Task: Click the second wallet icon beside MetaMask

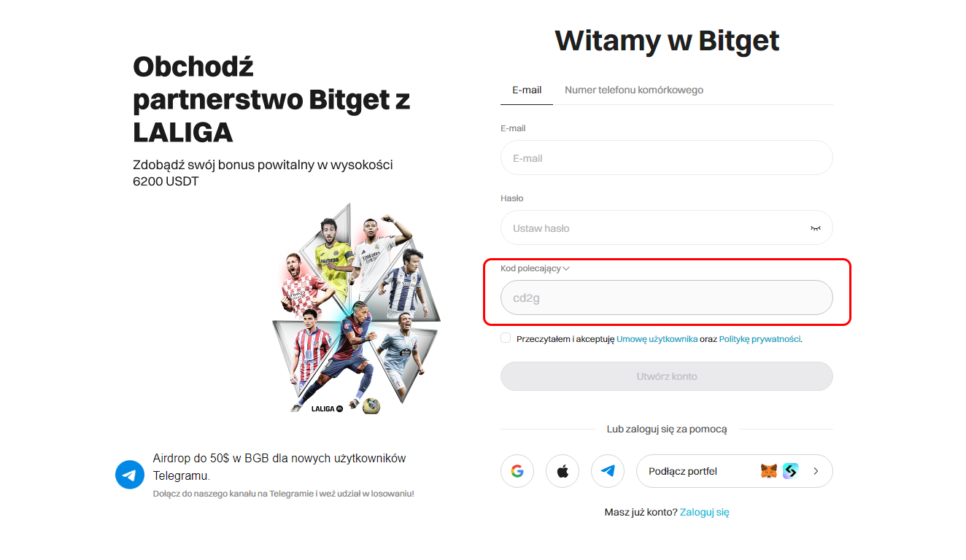Action: point(791,471)
